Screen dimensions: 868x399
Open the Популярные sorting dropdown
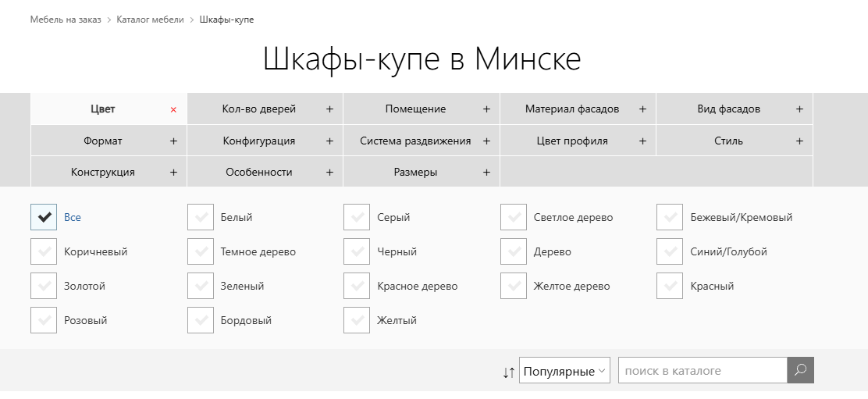[564, 370]
